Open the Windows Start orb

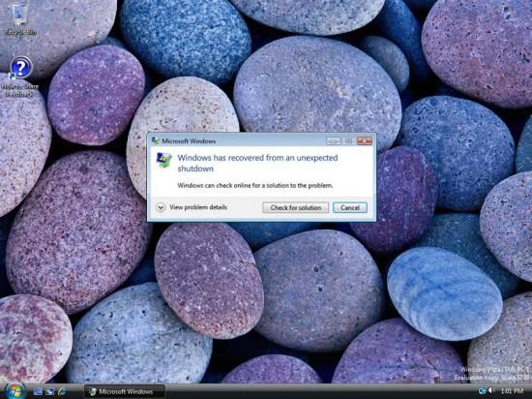pos(15,390)
